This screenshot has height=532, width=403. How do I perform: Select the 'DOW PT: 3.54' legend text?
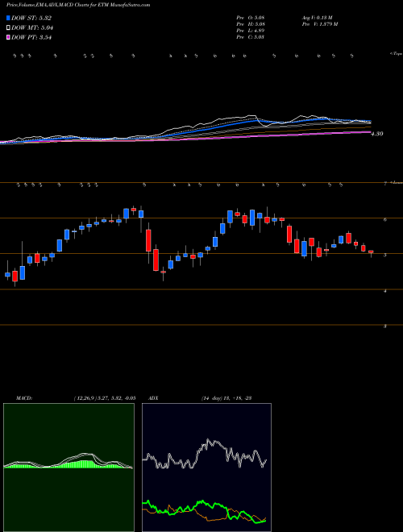click(31, 38)
